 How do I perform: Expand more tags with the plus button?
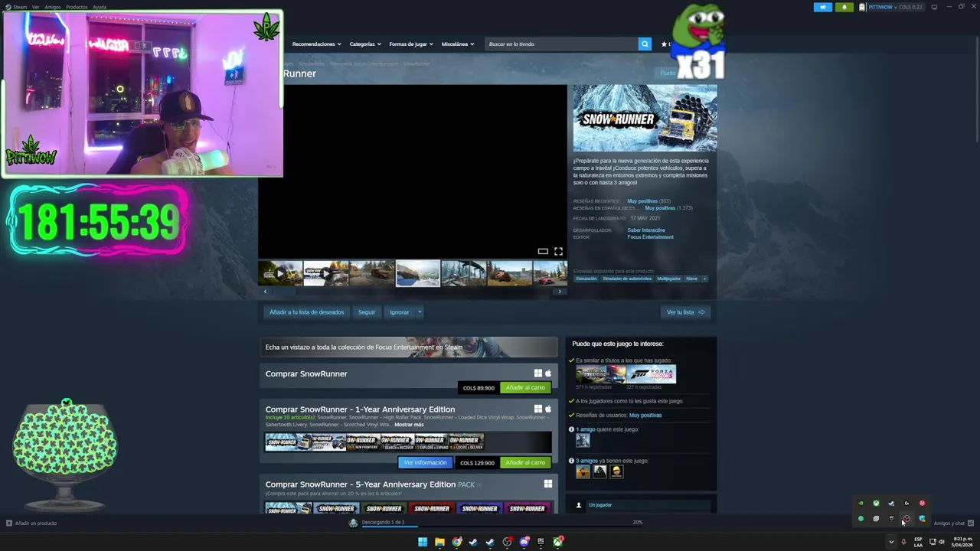click(704, 279)
